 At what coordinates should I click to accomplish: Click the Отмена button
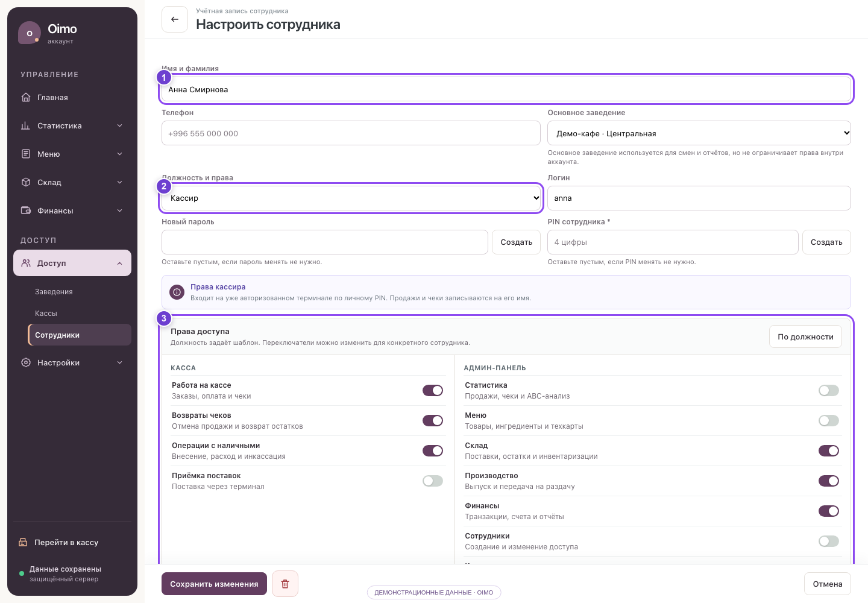pyautogui.click(x=828, y=584)
